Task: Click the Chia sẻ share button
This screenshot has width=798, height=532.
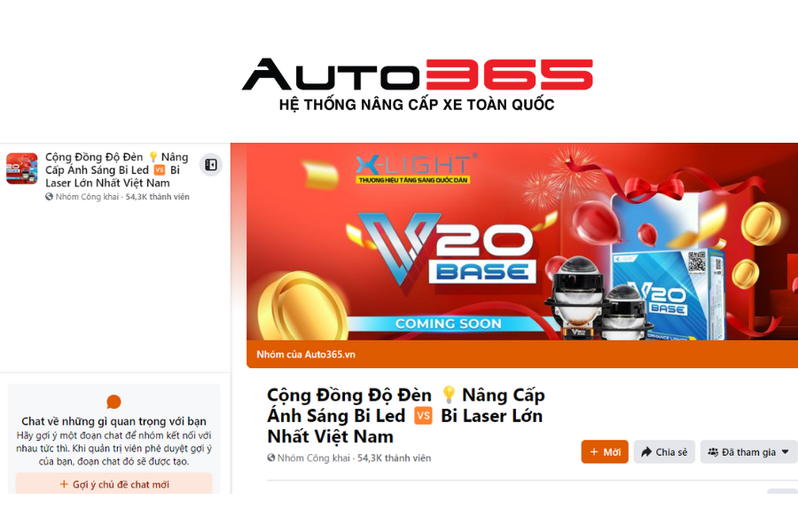Action: tap(664, 452)
